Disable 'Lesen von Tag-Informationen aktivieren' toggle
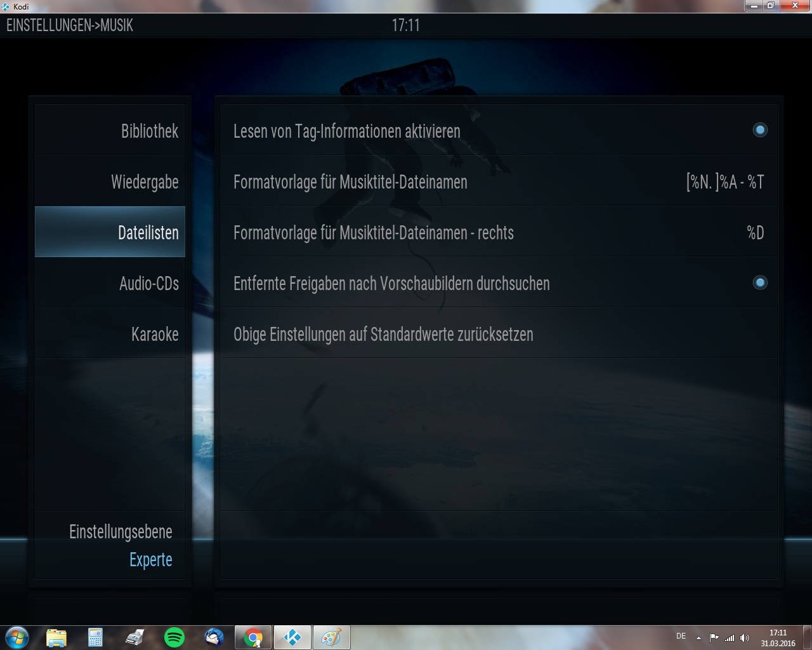 [x=759, y=130]
